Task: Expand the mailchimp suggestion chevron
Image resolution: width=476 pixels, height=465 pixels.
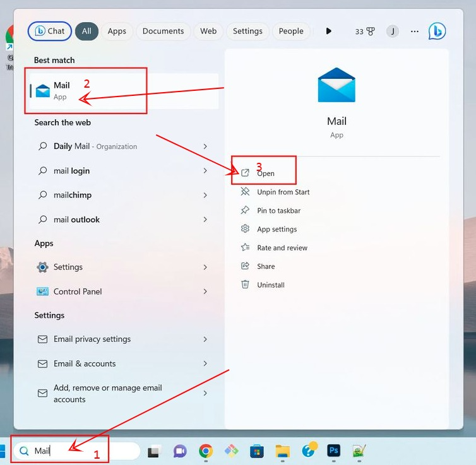Action: 205,195
